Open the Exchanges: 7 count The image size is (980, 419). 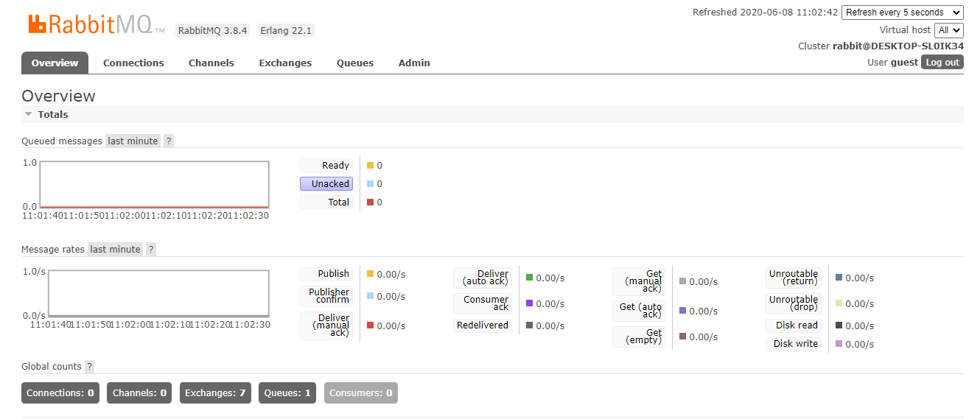pyautogui.click(x=215, y=392)
